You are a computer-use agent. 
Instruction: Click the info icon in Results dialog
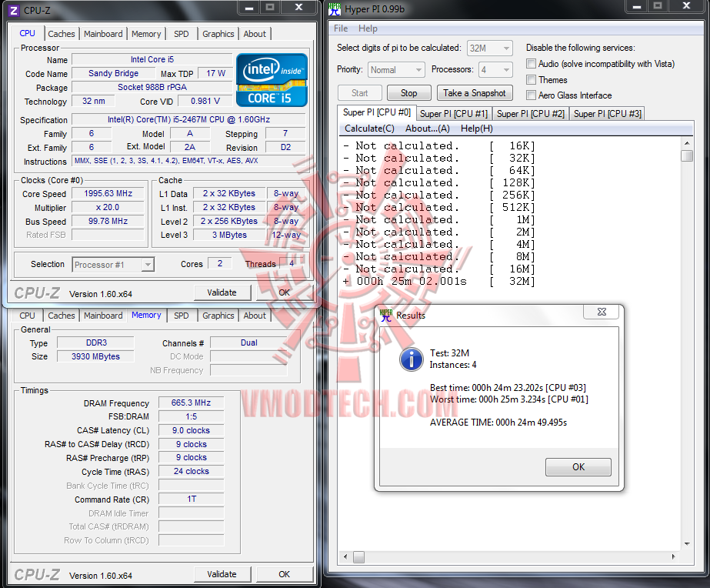tap(411, 359)
